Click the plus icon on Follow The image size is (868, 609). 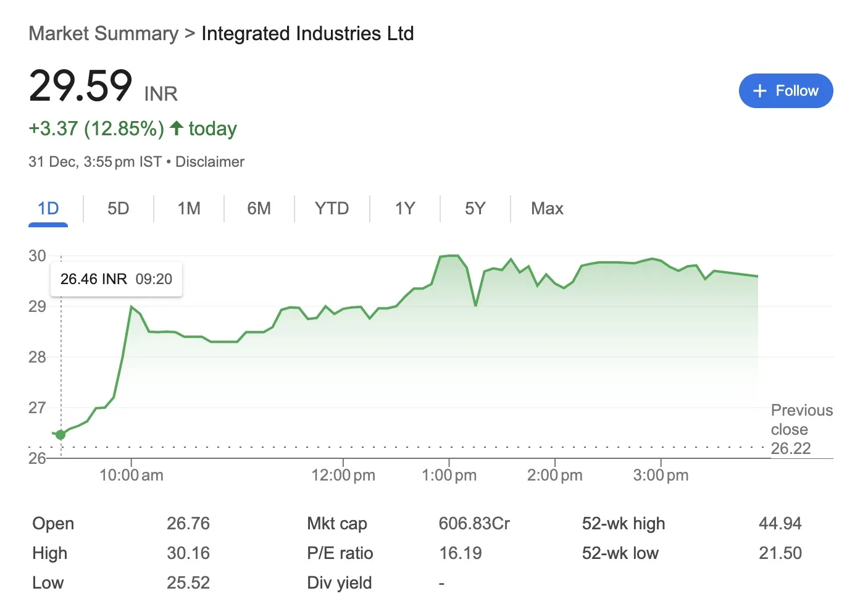[760, 91]
